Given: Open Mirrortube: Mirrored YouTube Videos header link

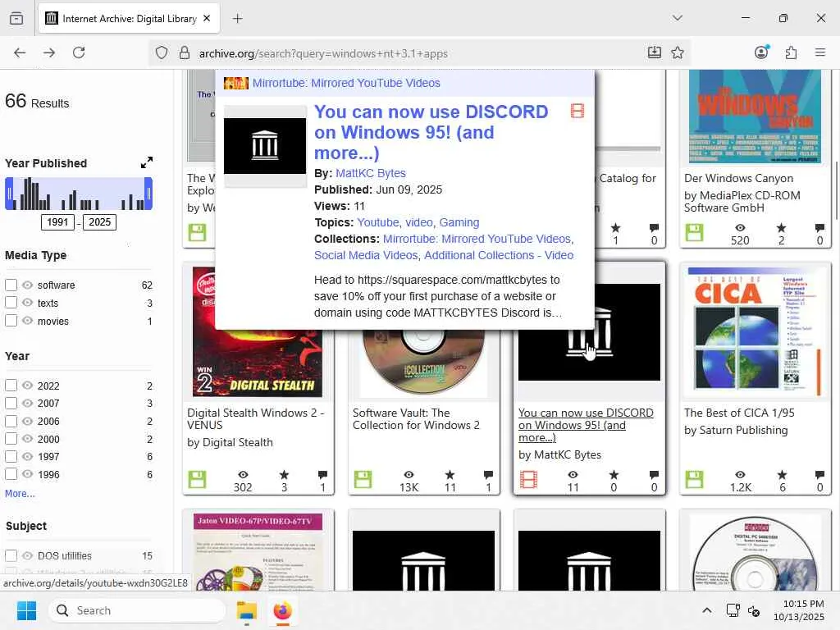Looking at the screenshot, I should point(346,83).
